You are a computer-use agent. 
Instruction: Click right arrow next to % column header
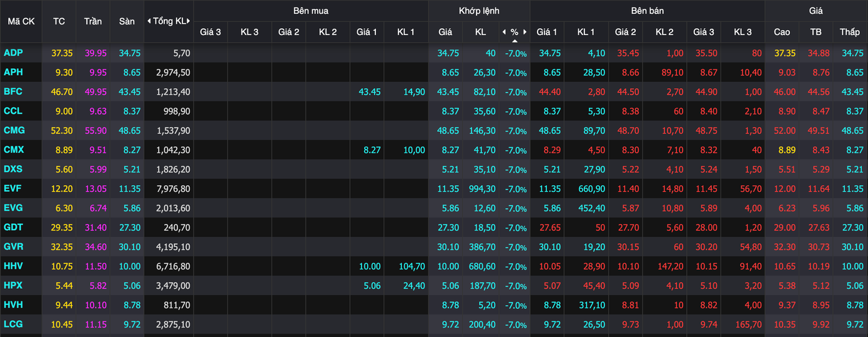tap(525, 32)
